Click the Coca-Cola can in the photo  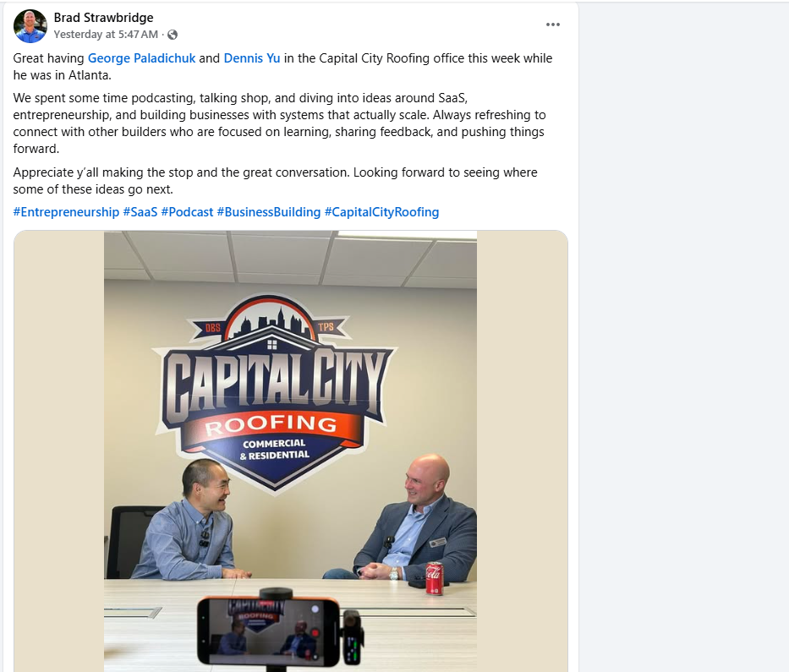tap(435, 578)
